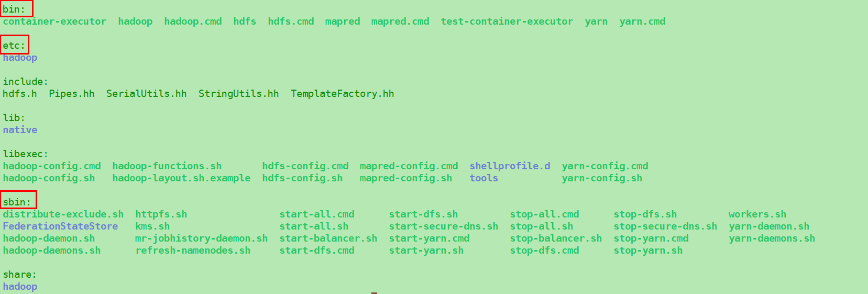Click yarn.cmd in the bin listing

tap(642, 21)
